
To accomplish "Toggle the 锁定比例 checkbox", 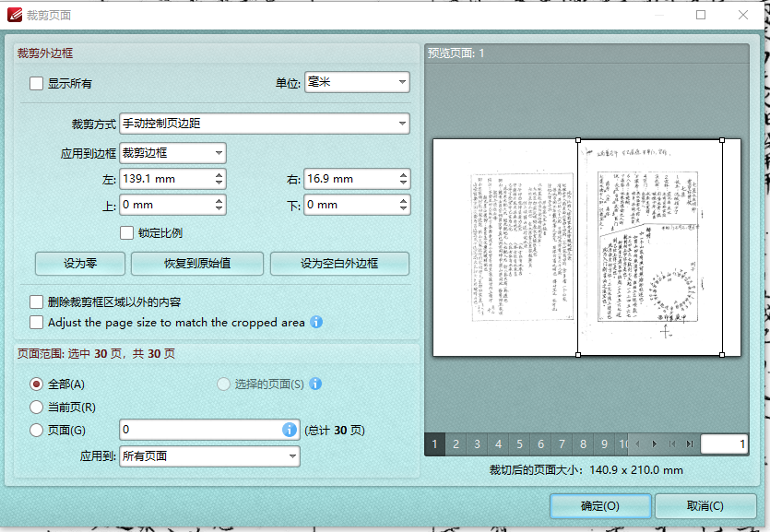I will tap(127, 231).
